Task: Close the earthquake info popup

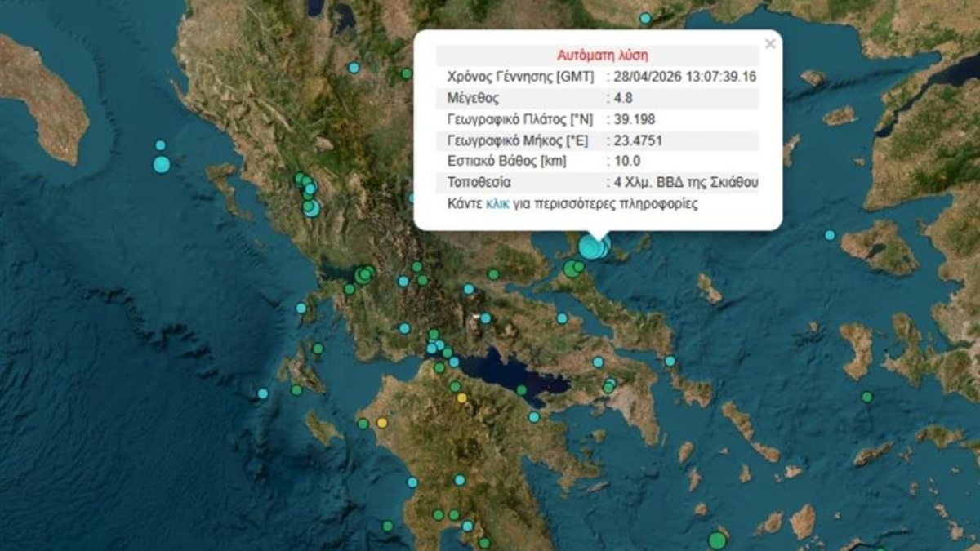Action: (x=770, y=44)
